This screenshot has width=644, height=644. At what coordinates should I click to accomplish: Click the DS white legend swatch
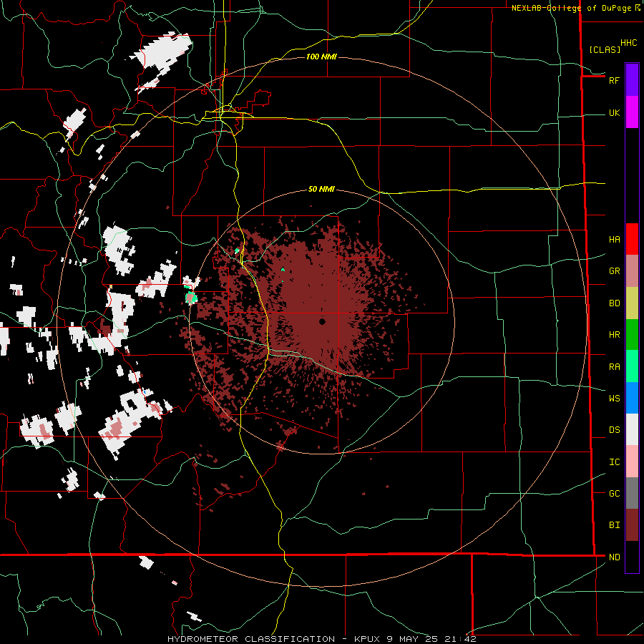click(632, 429)
